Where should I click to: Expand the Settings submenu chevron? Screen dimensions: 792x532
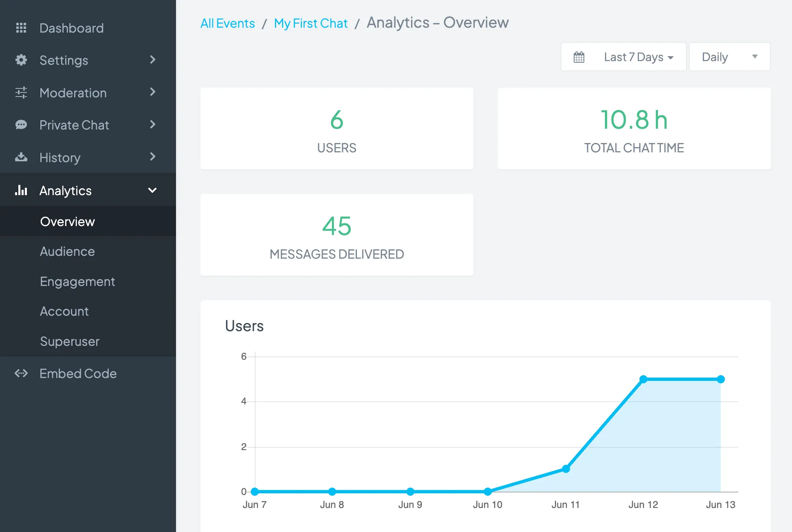153,59
